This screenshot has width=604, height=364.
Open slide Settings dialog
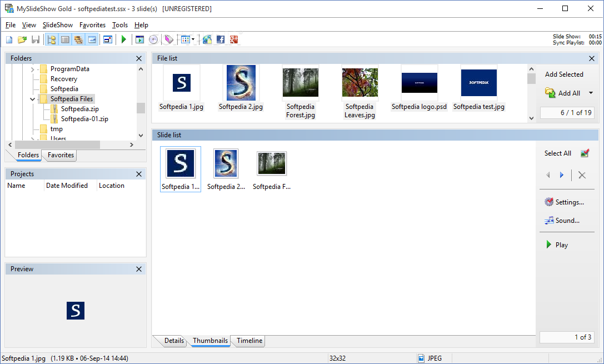(x=565, y=202)
